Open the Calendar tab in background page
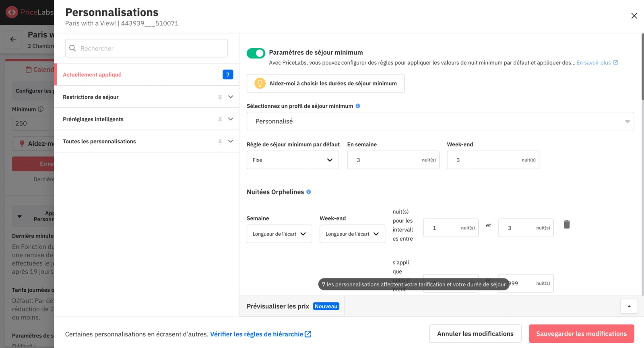Image resolution: width=644 pixels, height=348 pixels. [39, 70]
